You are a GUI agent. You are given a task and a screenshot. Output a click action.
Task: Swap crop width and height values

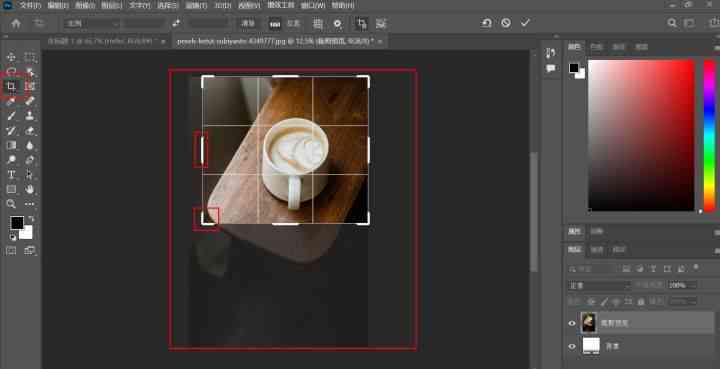[x=176, y=23]
